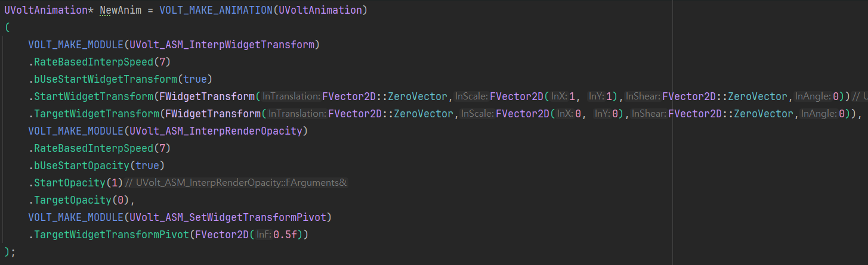This screenshot has width=868, height=265.
Task: Click the closing parenthesis and semicolon
Action: 10,251
